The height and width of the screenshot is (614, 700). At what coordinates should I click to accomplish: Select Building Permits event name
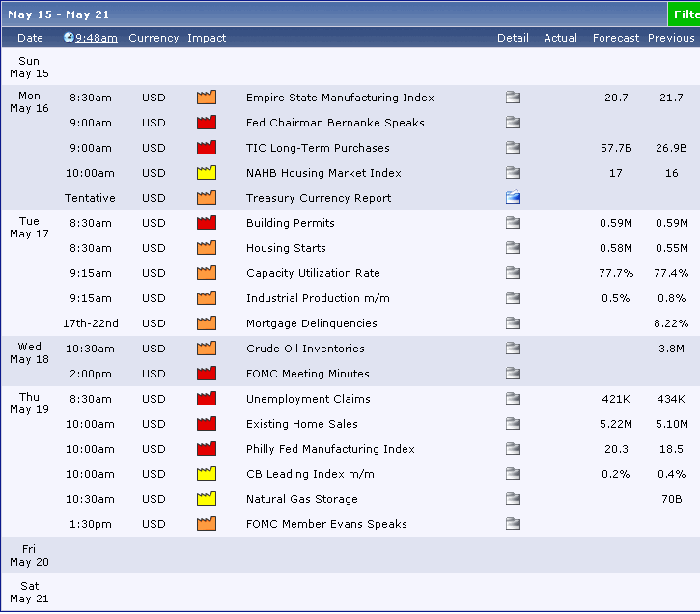point(291,223)
